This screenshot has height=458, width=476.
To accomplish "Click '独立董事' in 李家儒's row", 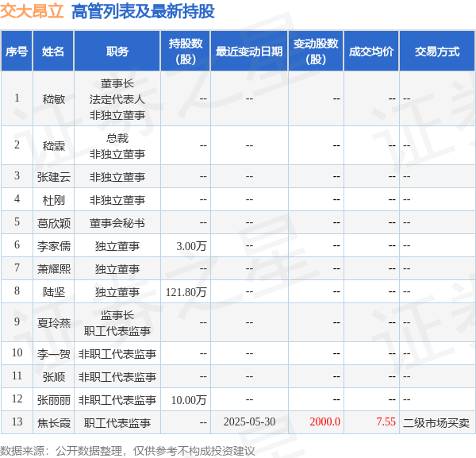I will point(117,246).
